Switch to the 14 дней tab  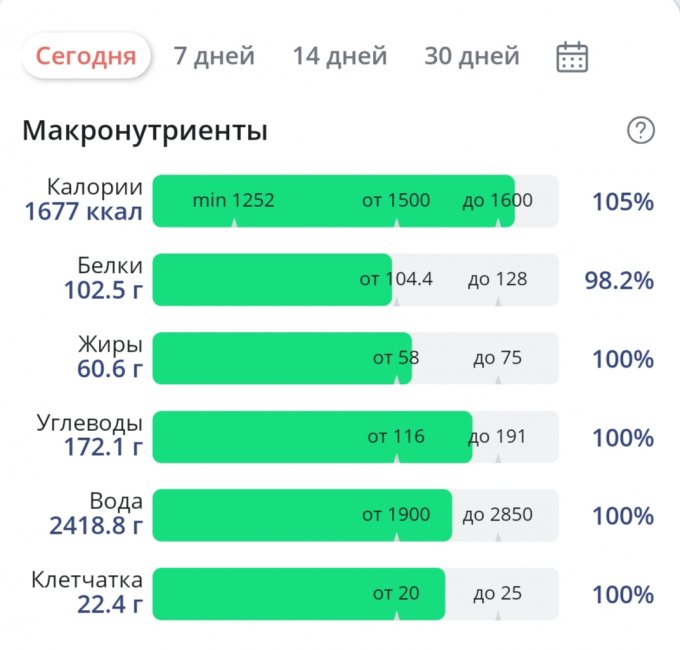click(340, 56)
